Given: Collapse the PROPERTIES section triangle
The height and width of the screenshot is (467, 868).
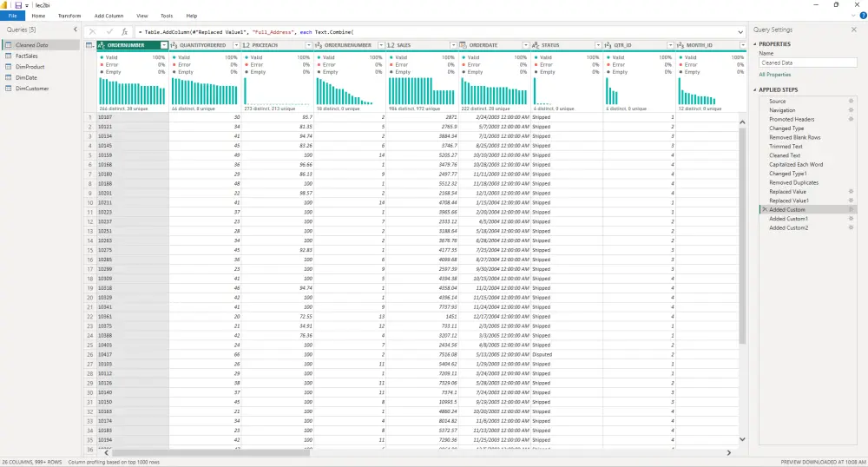Looking at the screenshot, I should click(755, 44).
